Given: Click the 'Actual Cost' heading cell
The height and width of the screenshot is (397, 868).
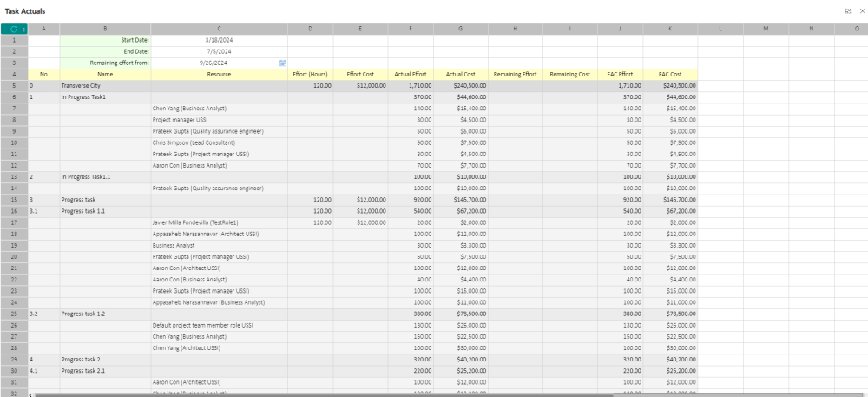Looking at the screenshot, I should point(461,74).
